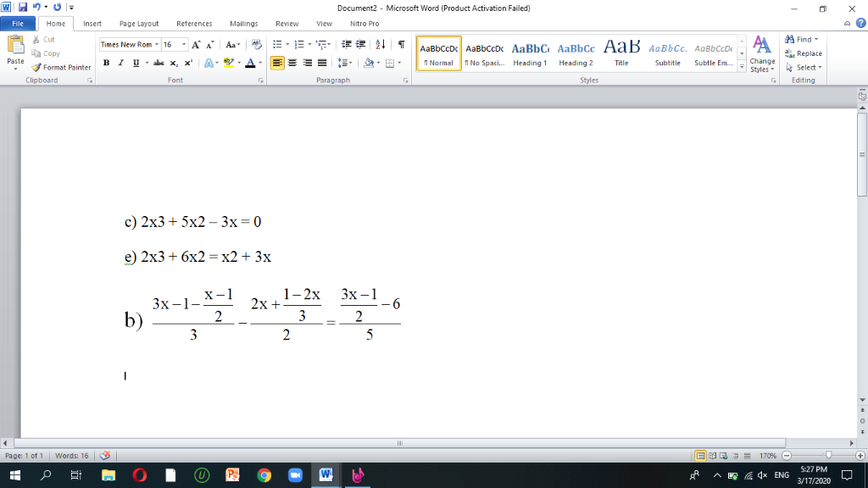868x488 pixels.
Task: Open Word Help question mark icon
Action: click(x=861, y=23)
